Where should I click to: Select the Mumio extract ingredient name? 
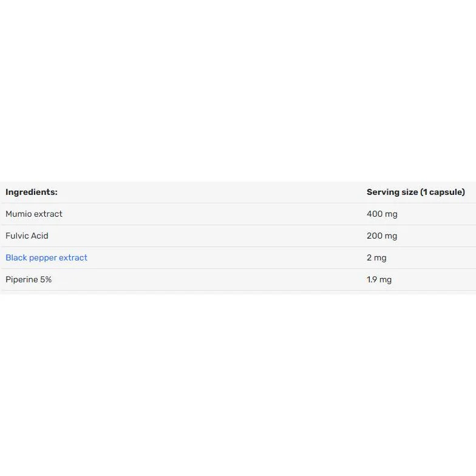click(34, 214)
